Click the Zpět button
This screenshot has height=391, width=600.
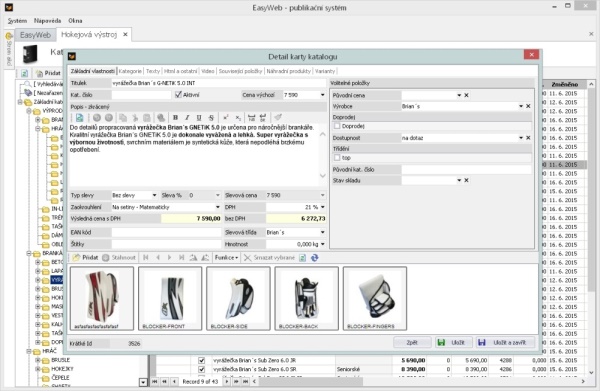pyautogui.click(x=412, y=342)
